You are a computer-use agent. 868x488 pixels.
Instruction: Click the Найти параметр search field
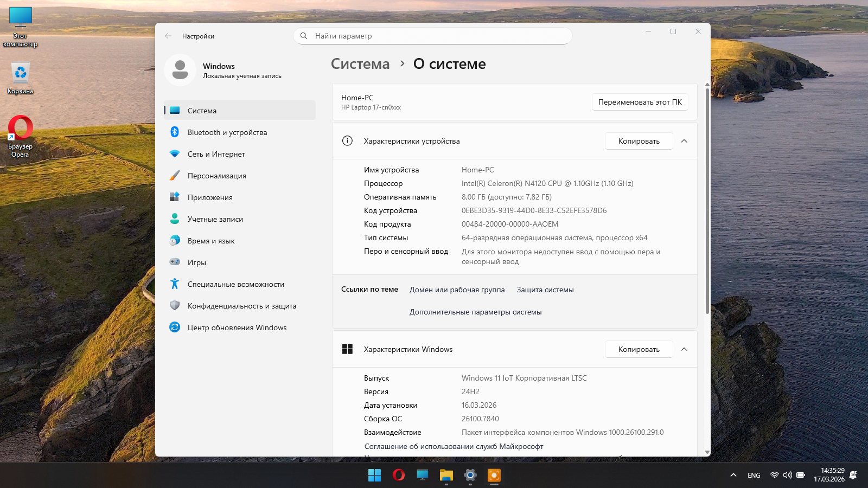tap(434, 36)
